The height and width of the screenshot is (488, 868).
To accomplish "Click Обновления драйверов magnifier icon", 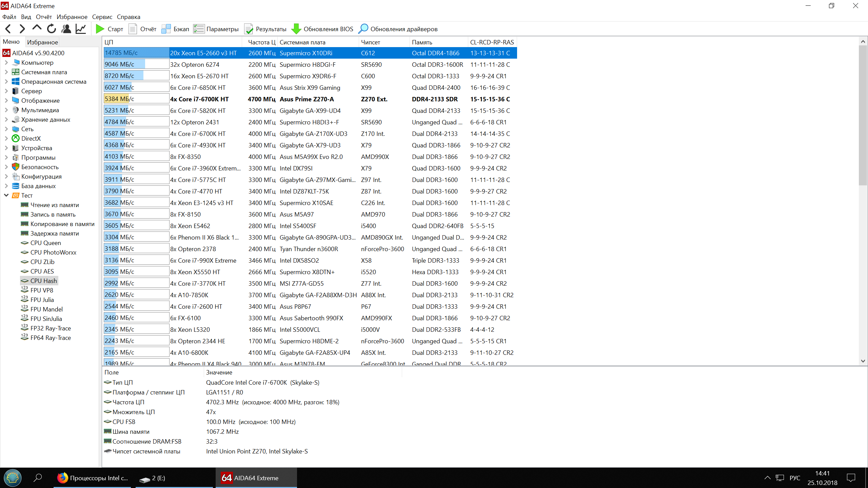I will (x=363, y=29).
